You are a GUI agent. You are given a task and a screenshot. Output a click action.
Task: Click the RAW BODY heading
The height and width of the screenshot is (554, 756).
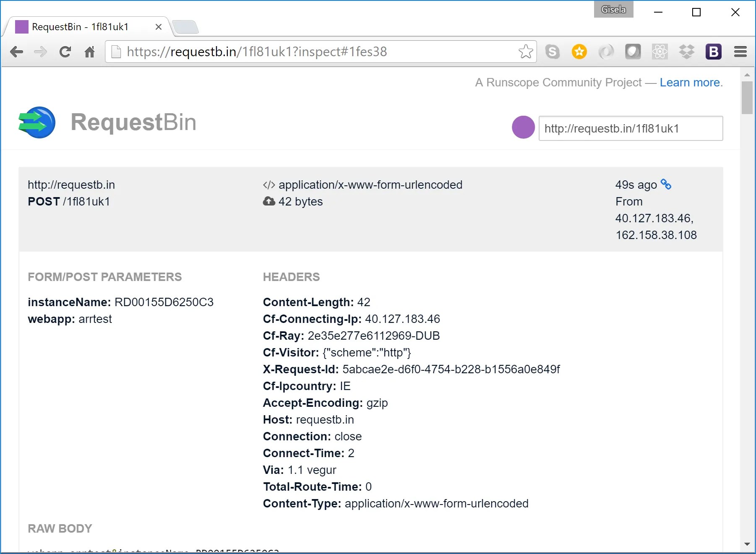[60, 529]
